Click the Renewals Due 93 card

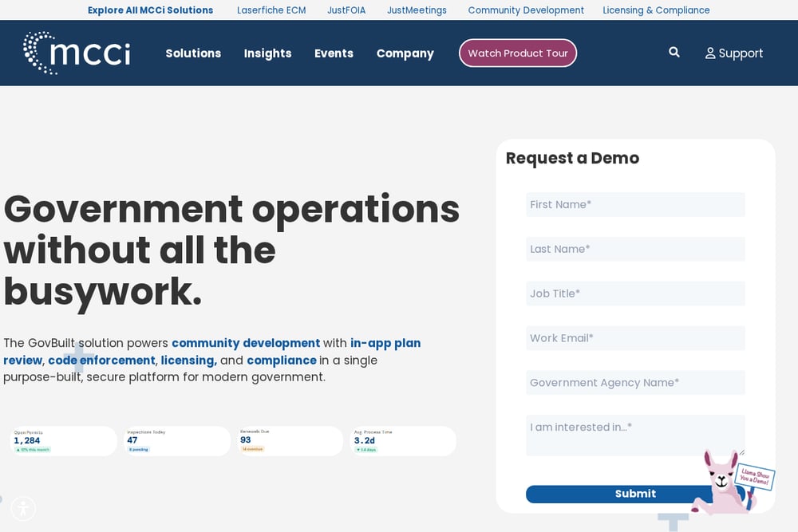click(x=290, y=441)
